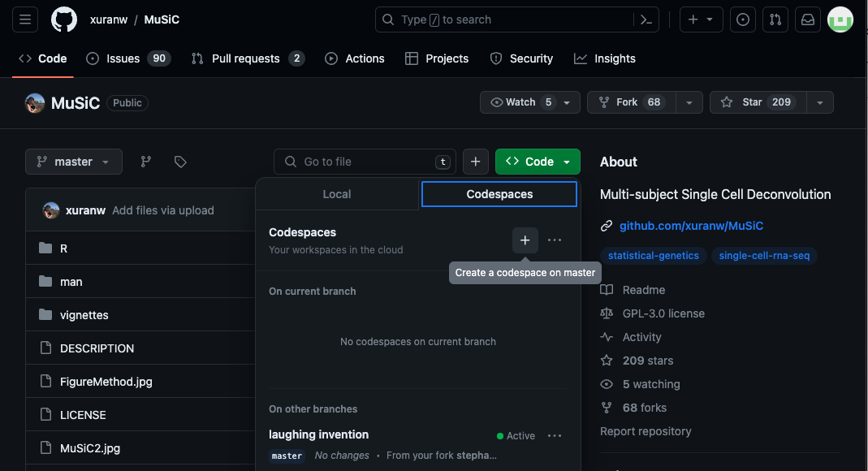The height and width of the screenshot is (471, 868).
Task: Expand the create new plus dropdown
Action: pyautogui.click(x=701, y=19)
